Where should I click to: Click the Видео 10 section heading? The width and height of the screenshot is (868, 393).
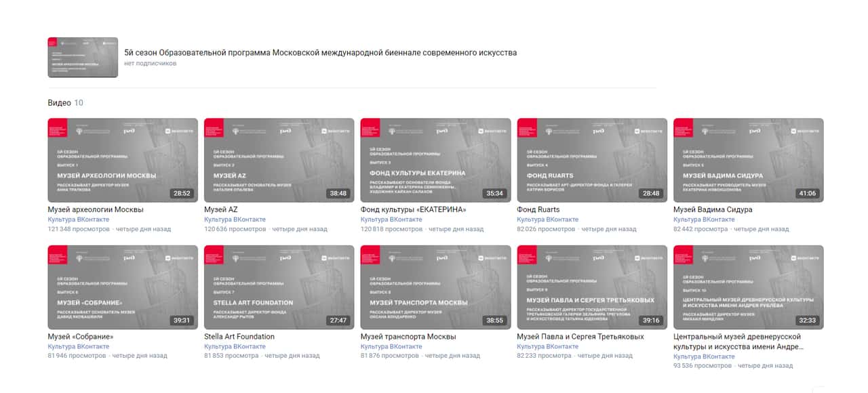click(x=65, y=103)
